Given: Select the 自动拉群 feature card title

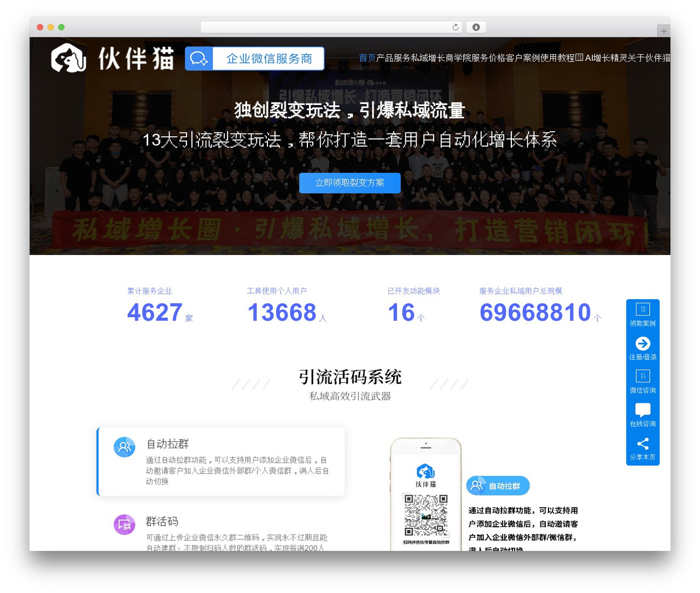Looking at the screenshot, I should (167, 444).
